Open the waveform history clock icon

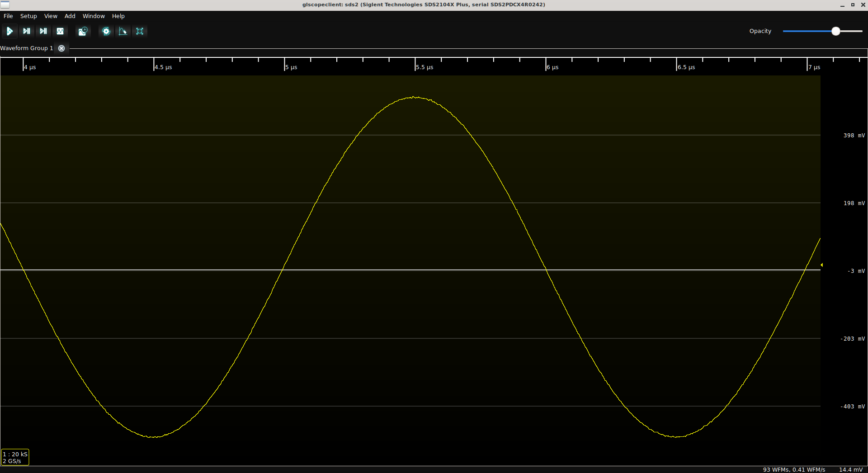pos(83,31)
